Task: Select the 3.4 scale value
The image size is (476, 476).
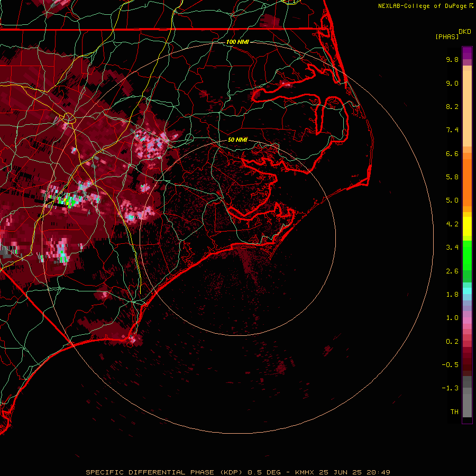Action: pyautogui.click(x=452, y=248)
